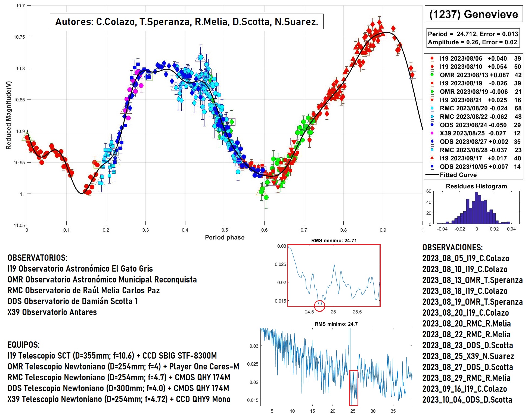
Task: Click the 'OBSERVACIONES:' heading
Action: point(453,247)
